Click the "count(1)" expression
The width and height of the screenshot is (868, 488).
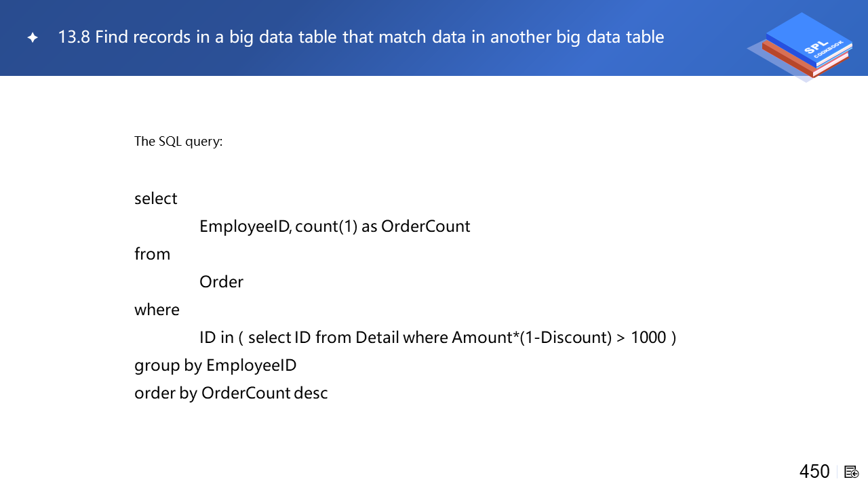326,226
